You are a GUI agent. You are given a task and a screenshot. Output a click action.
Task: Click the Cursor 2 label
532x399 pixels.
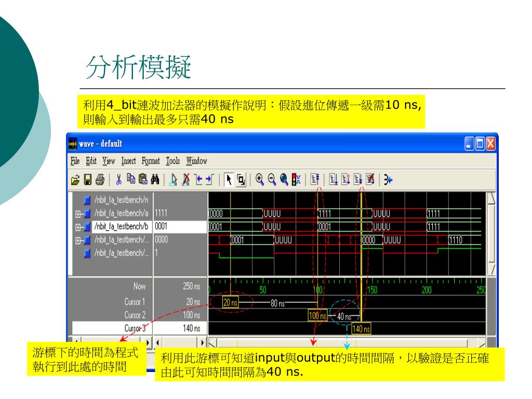[135, 315]
